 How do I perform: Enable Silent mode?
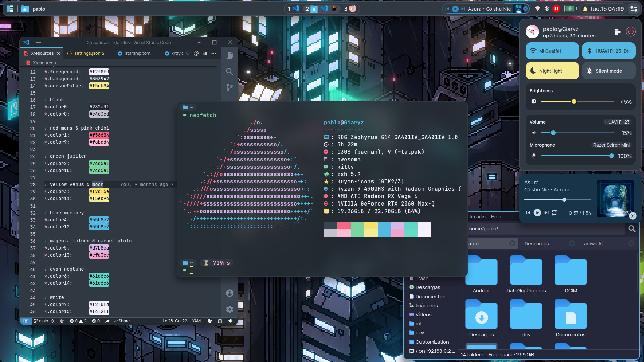608,71
